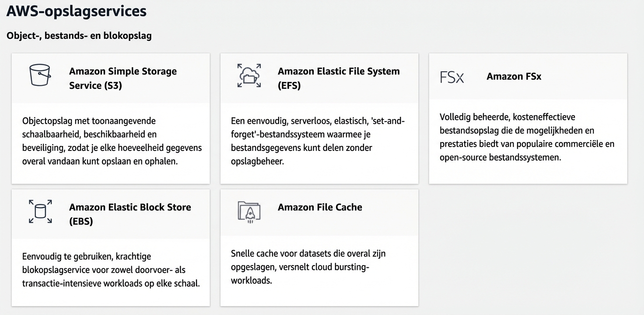Click the AWS-opslagservices heading
The height and width of the screenshot is (315, 644).
[76, 11]
